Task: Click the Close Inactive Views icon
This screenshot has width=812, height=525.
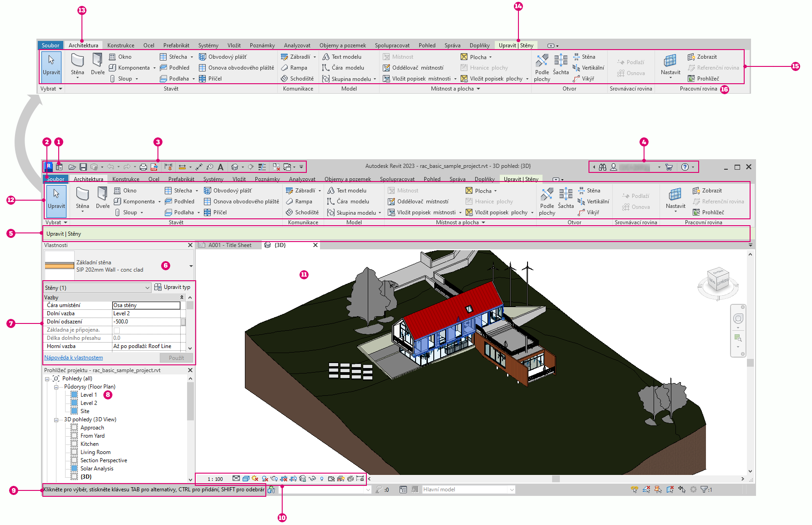Action: click(276, 167)
